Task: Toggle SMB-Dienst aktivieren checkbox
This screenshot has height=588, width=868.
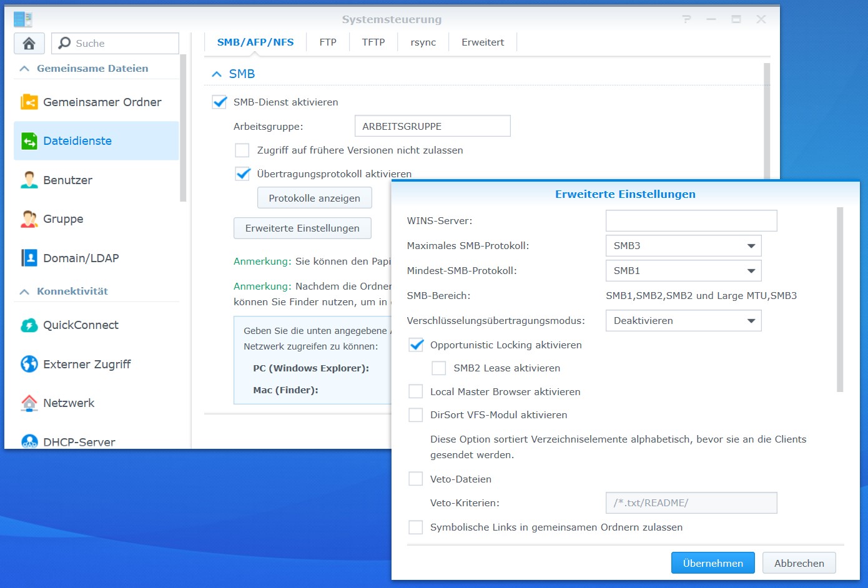Action: pyautogui.click(x=219, y=102)
